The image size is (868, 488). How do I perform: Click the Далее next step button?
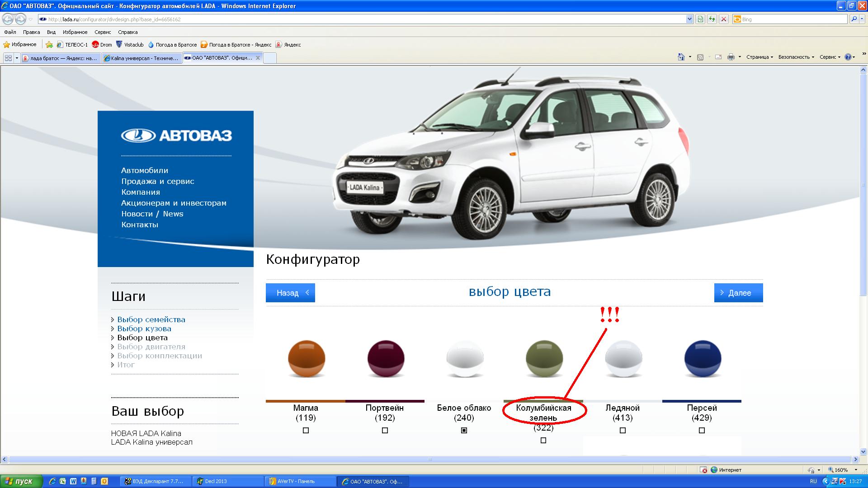[x=738, y=293]
